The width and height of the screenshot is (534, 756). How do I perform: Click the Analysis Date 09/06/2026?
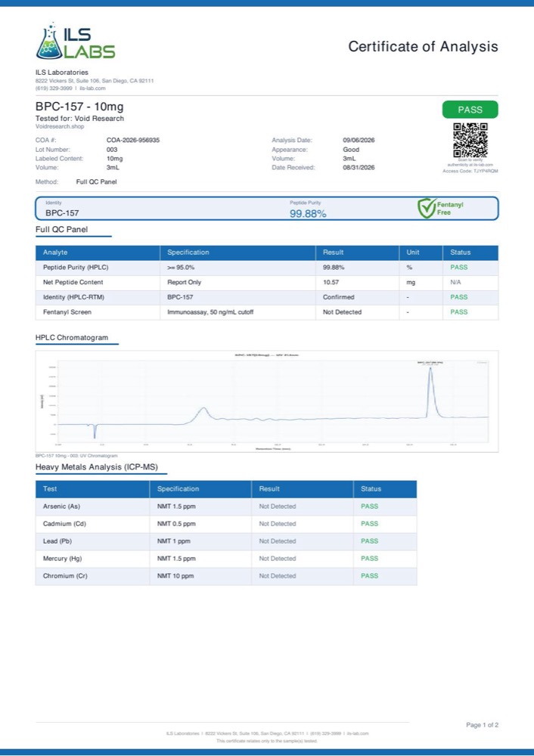[x=359, y=141]
